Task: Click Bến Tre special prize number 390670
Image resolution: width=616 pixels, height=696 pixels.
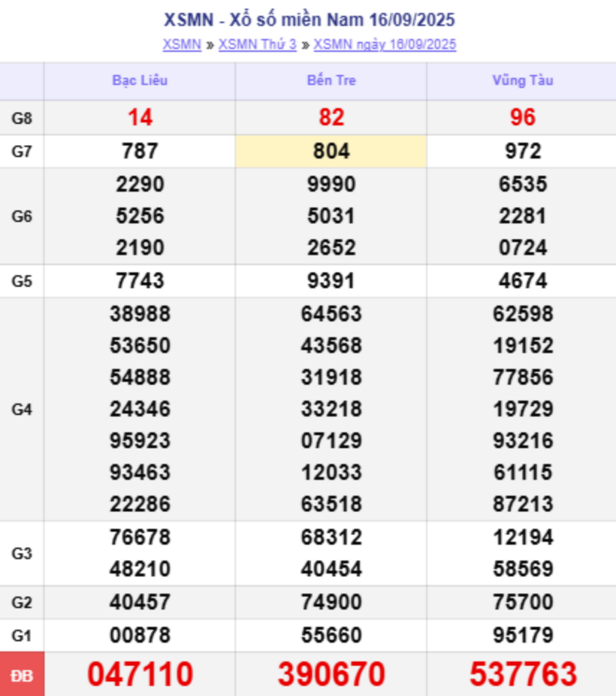Action: 331,674
